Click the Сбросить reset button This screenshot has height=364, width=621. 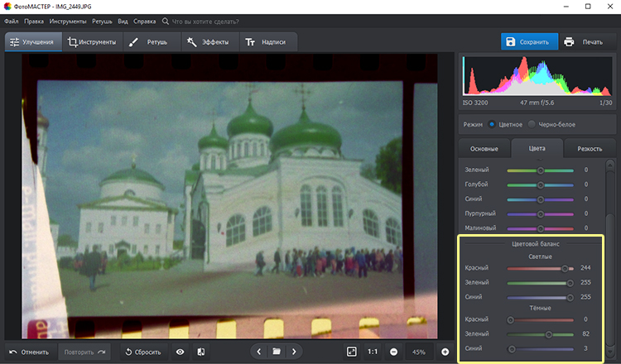142,352
